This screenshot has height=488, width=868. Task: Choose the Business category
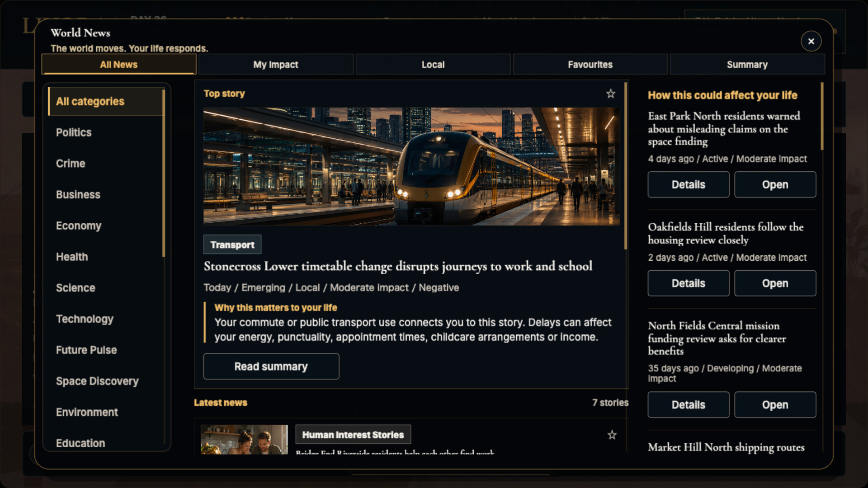point(105,195)
